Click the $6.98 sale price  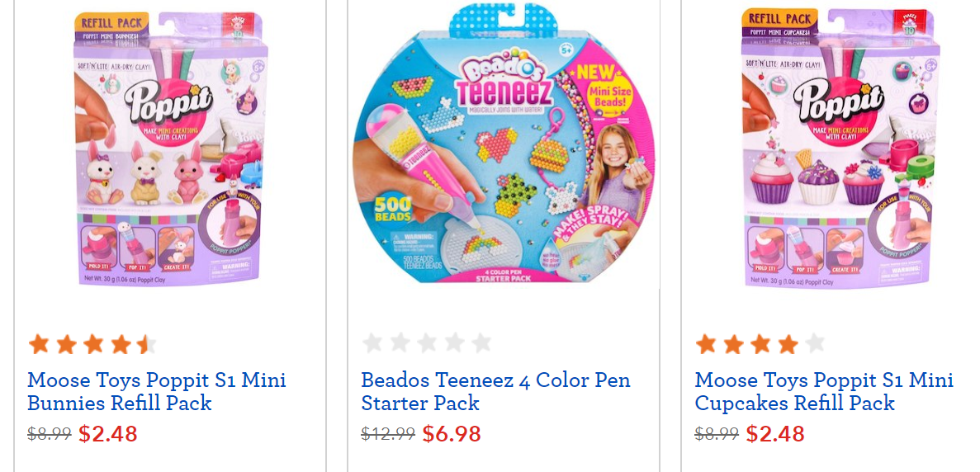(x=452, y=433)
